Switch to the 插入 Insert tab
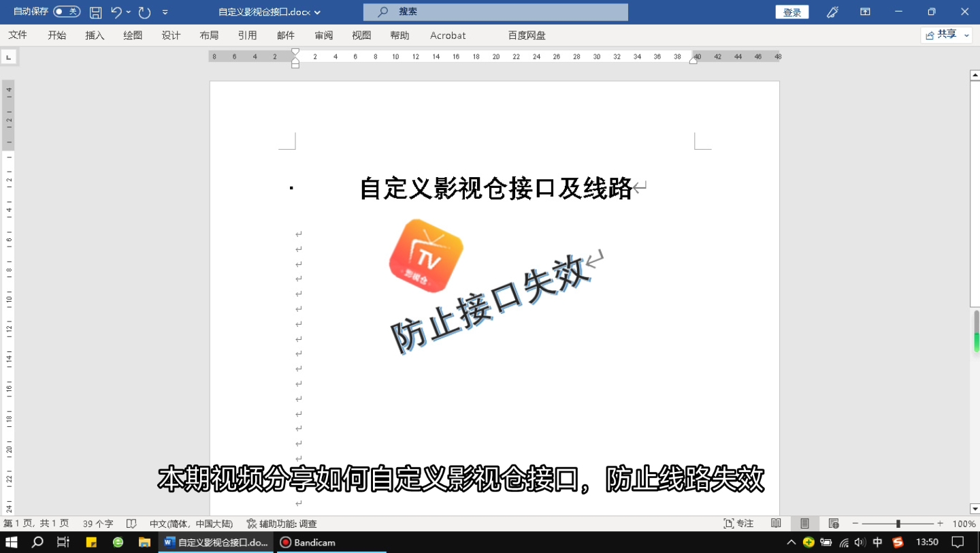The height and width of the screenshot is (553, 980). coord(95,35)
